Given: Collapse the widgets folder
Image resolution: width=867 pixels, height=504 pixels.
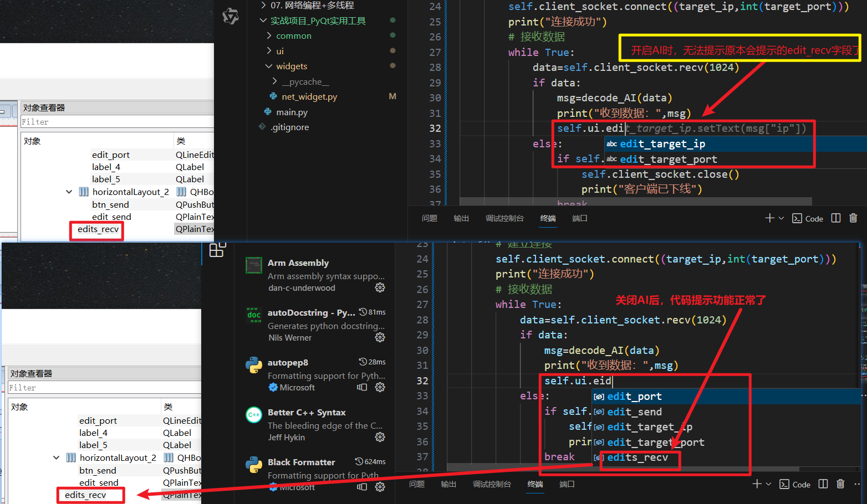Looking at the screenshot, I should click(x=269, y=66).
